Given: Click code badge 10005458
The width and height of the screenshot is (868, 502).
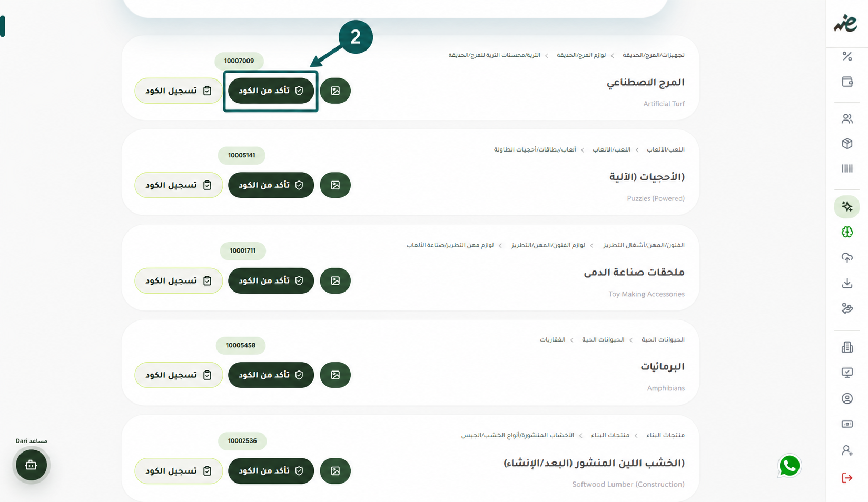Looking at the screenshot, I should 241,345.
